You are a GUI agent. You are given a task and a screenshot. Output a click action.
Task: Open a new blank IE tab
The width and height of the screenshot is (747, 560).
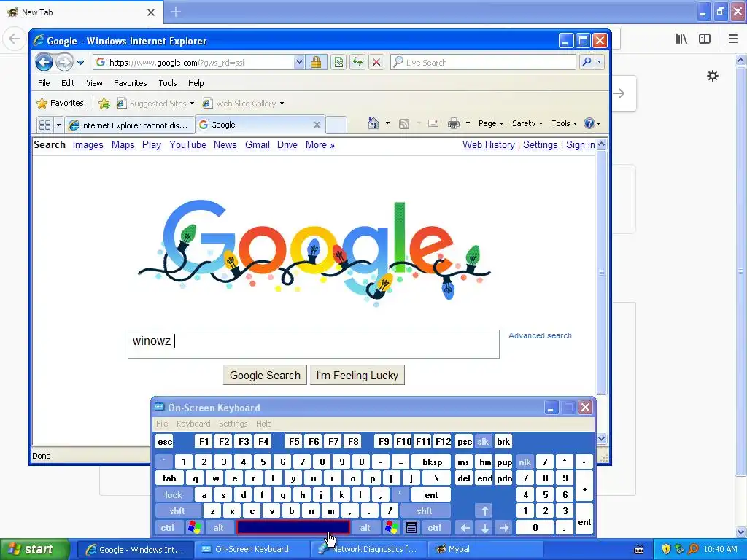coord(336,125)
